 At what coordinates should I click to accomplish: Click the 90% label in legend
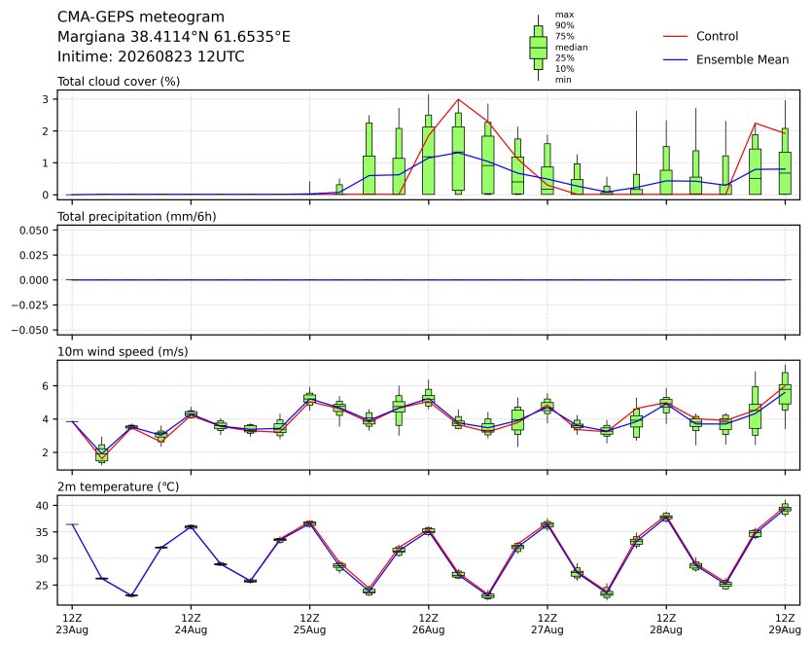(564, 25)
